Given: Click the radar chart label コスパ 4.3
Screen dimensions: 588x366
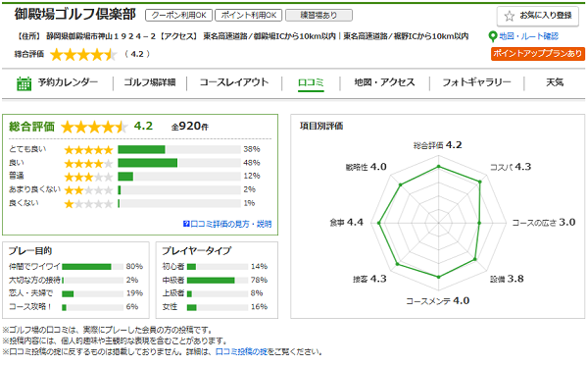Looking at the screenshot, I should (511, 167).
